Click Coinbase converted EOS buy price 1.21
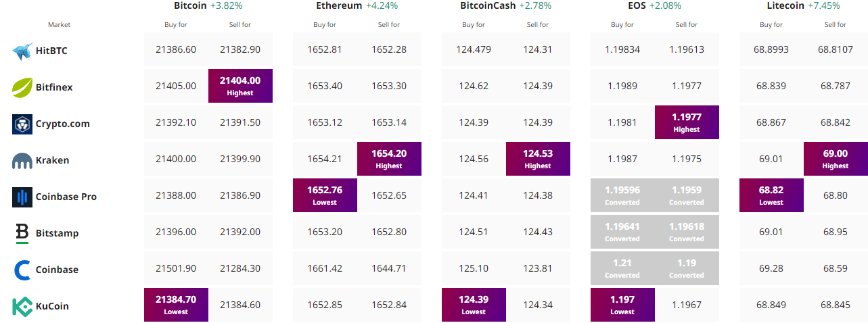Screen dimensions: 868x323 pyautogui.click(x=622, y=268)
